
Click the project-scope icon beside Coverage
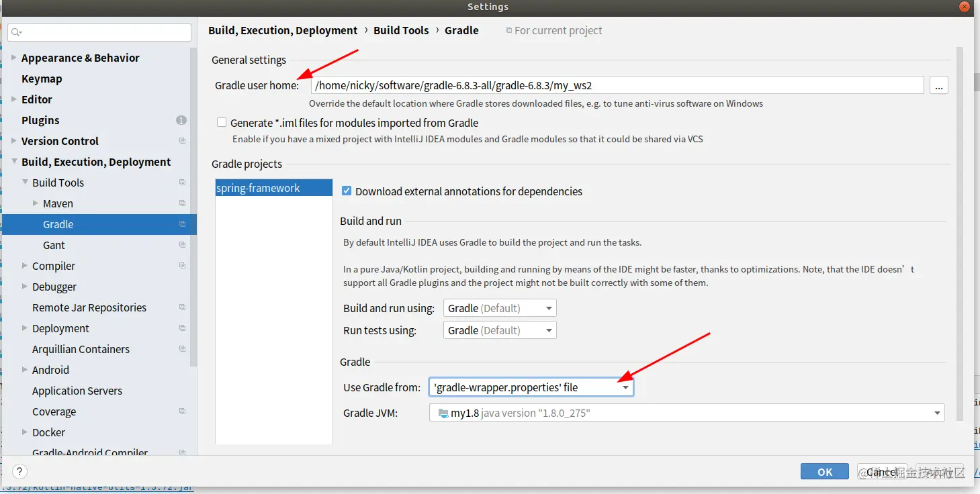[x=182, y=411]
